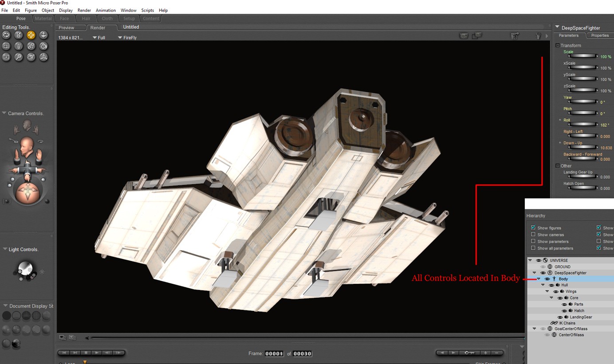Image resolution: width=614 pixels, height=364 pixels.
Task: Select the Direct Manipulation tool
Action: click(43, 57)
